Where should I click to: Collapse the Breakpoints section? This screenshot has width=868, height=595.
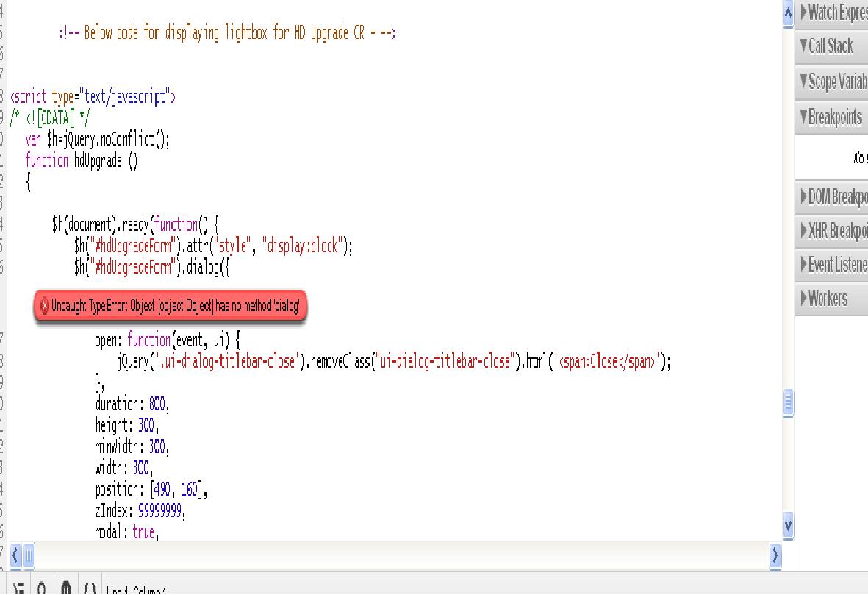(x=831, y=117)
